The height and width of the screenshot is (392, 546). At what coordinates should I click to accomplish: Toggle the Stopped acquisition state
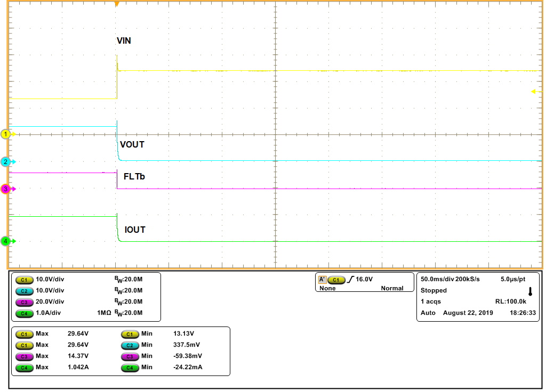[433, 290]
